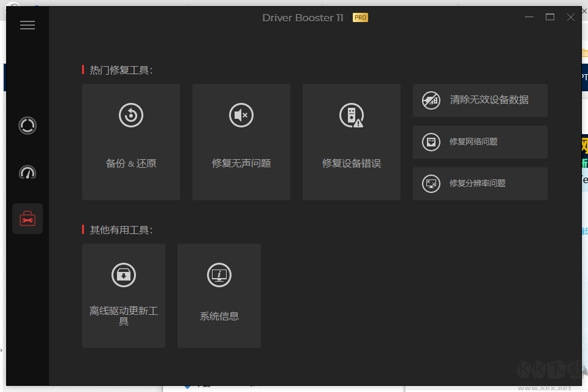This screenshot has height=392, width=588.
Task: Select the red toolbox icon in the sidebar
Action: tap(27, 218)
